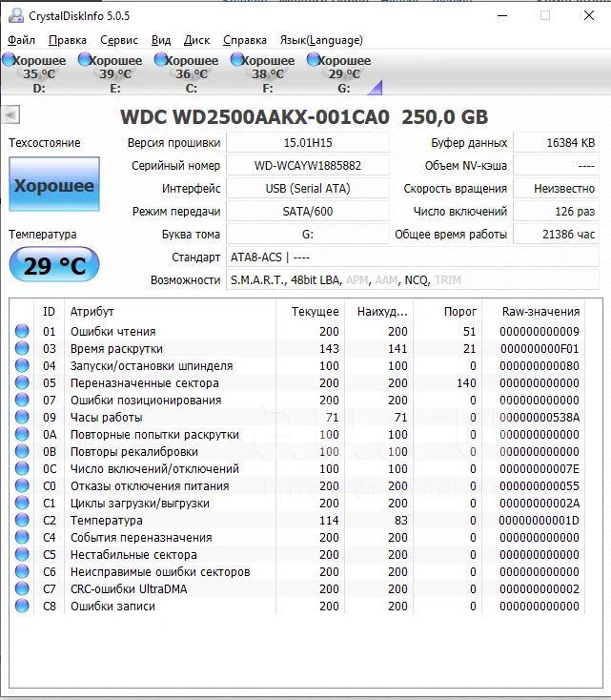Click status orb for Повторные попытки раскрутки
This screenshot has height=700, width=611.
[22, 434]
